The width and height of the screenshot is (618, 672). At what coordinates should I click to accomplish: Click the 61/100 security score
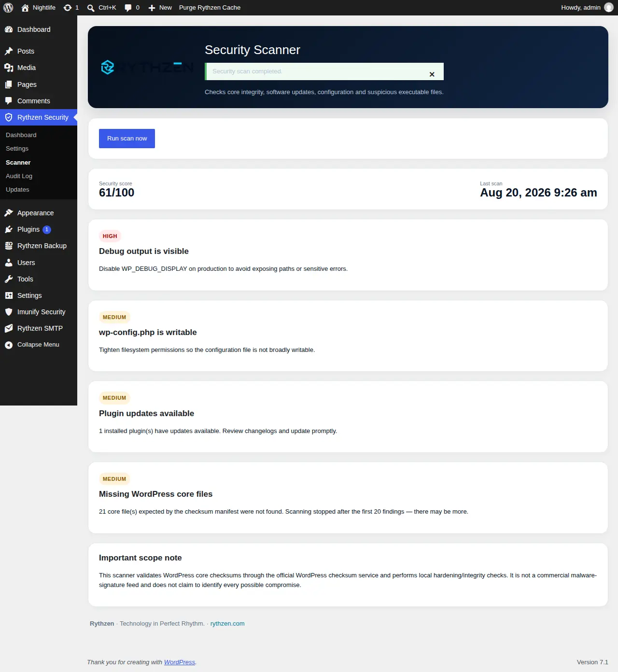point(116,193)
